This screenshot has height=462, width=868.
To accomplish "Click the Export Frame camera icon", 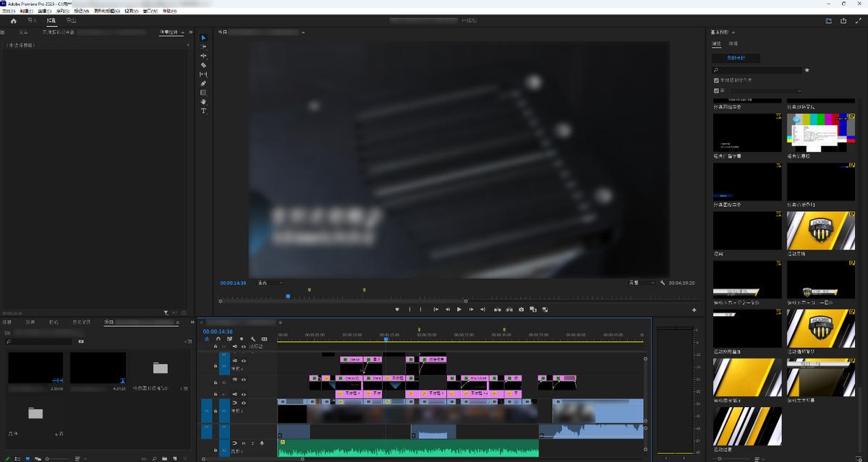I will (521, 309).
